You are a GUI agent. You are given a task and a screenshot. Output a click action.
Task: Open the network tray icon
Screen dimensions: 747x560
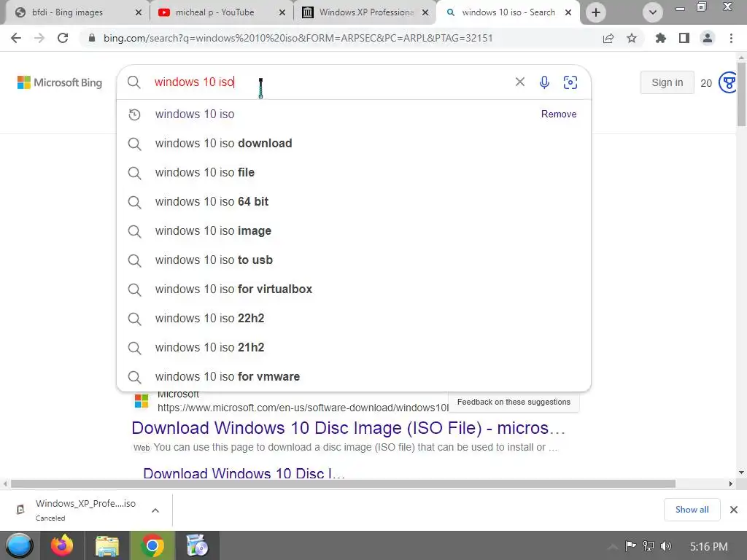[649, 546]
